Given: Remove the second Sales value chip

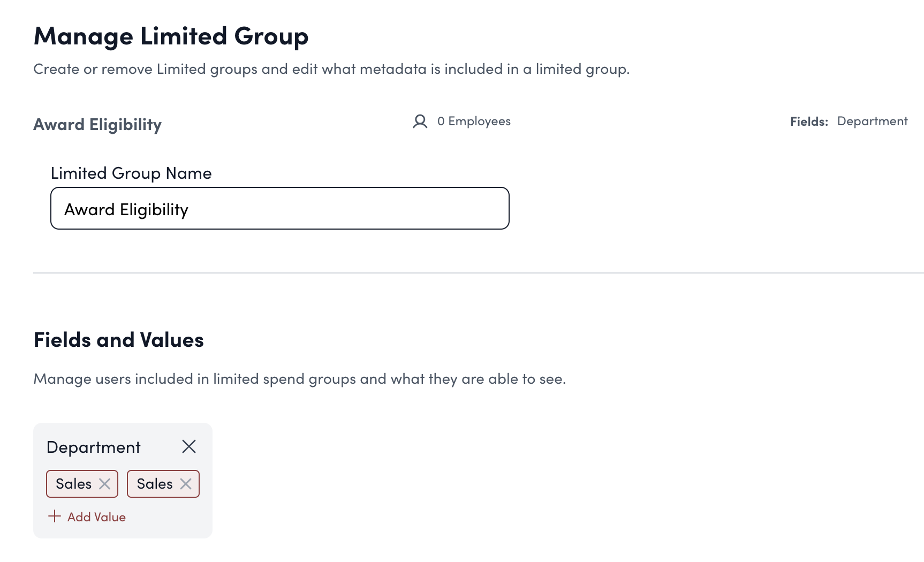Looking at the screenshot, I should [x=186, y=484].
